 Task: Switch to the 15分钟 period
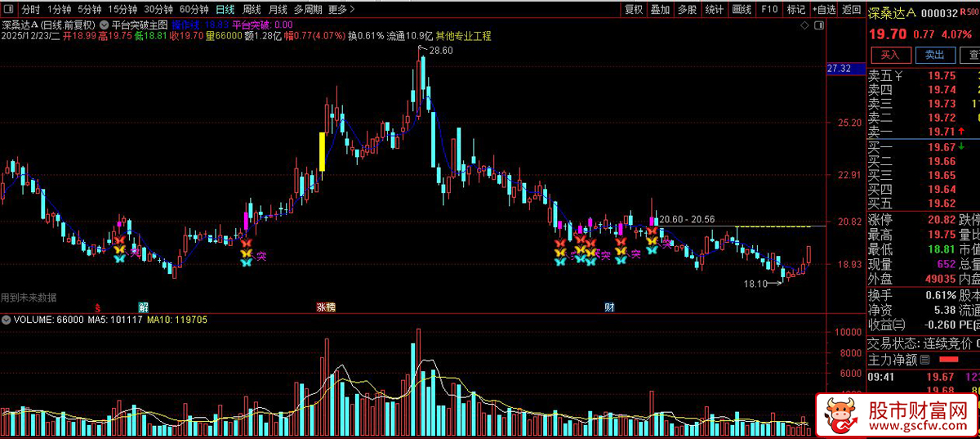(122, 10)
